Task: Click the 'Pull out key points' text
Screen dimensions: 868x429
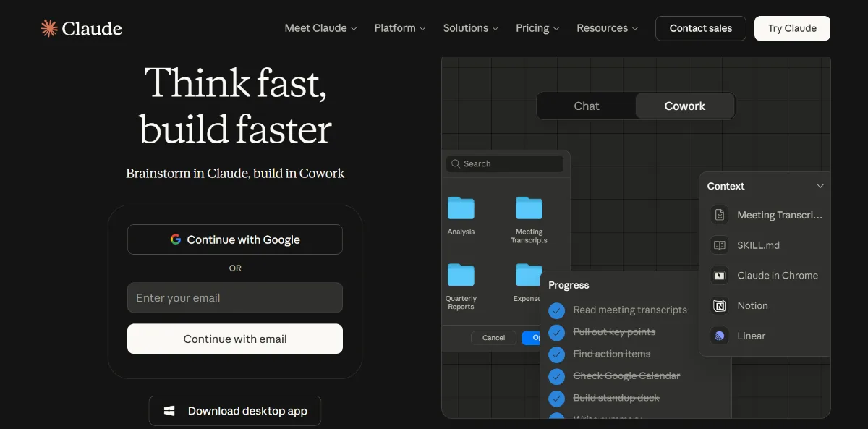Action: click(614, 332)
